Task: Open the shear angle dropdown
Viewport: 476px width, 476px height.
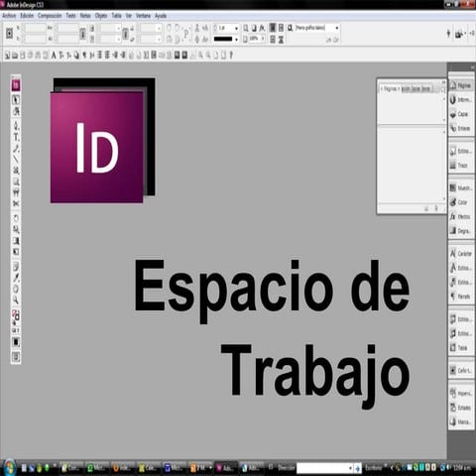Action: pyautogui.click(x=159, y=40)
